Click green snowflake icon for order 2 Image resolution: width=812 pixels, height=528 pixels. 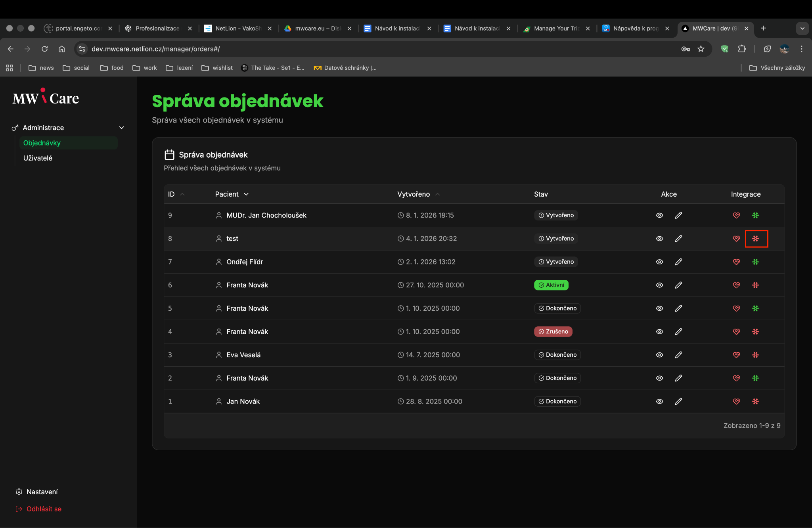coord(755,378)
